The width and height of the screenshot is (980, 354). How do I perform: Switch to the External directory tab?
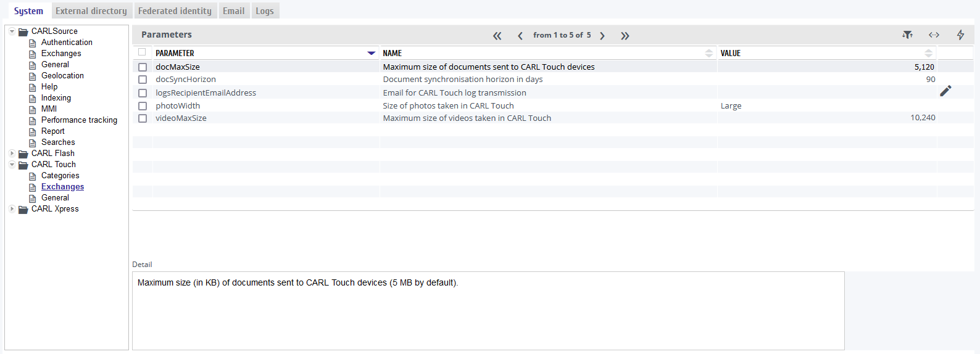[91, 10]
